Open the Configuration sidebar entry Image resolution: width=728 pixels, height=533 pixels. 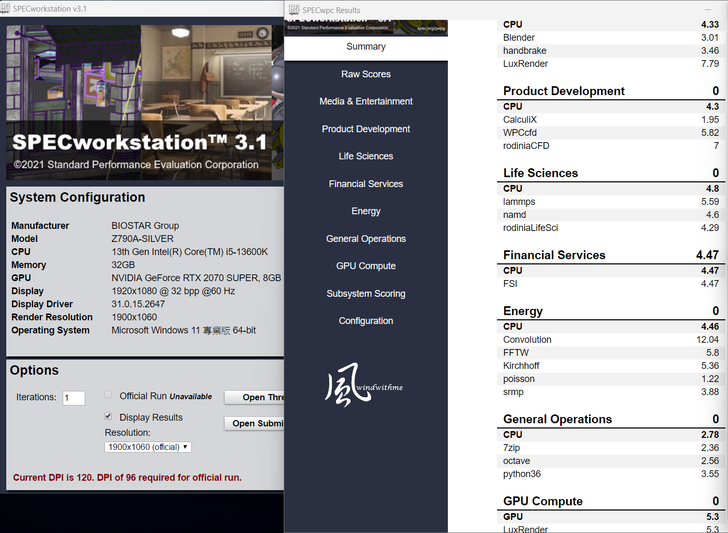366,321
